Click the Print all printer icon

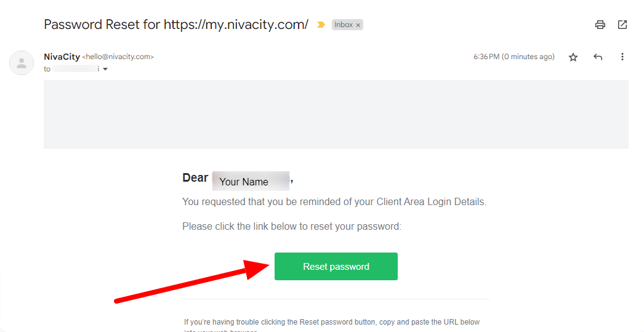click(x=600, y=25)
